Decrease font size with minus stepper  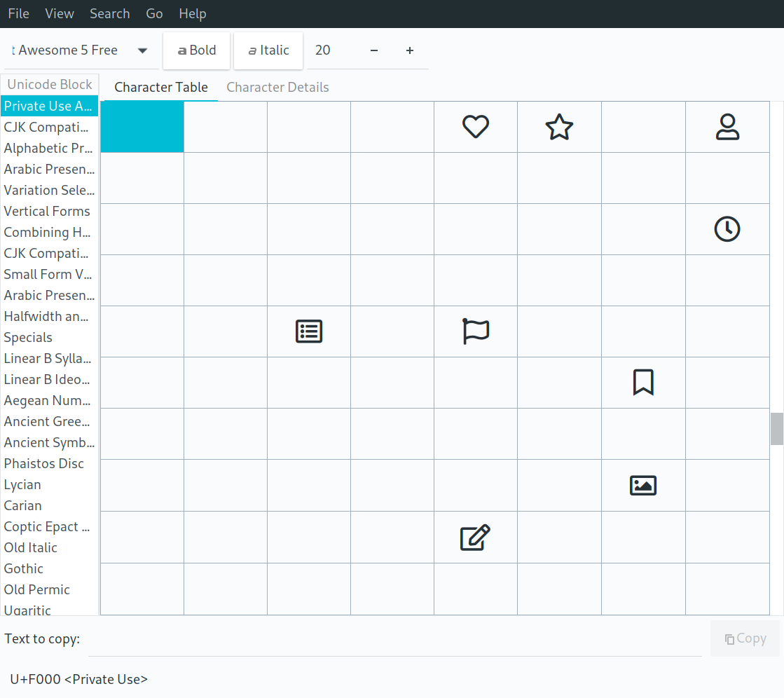374,50
